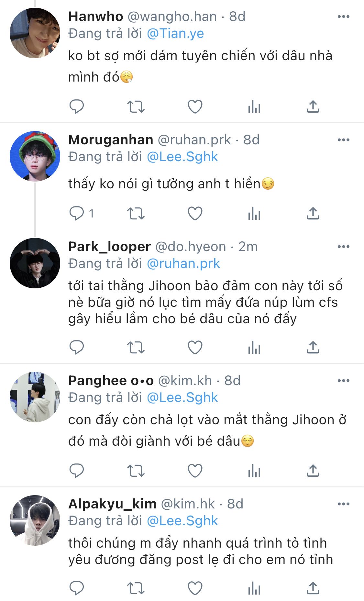Expand more options for Alpakyu_kim's tweet

[344, 504]
